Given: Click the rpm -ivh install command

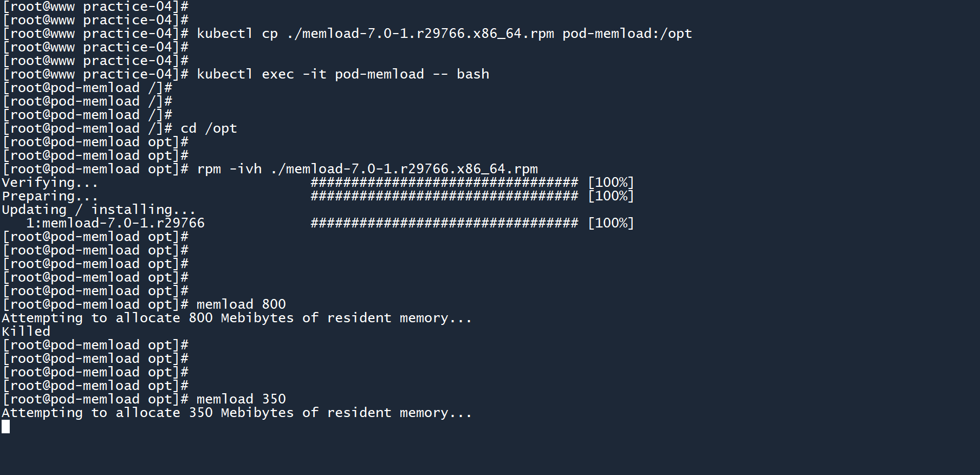Looking at the screenshot, I should pyautogui.click(x=367, y=169).
